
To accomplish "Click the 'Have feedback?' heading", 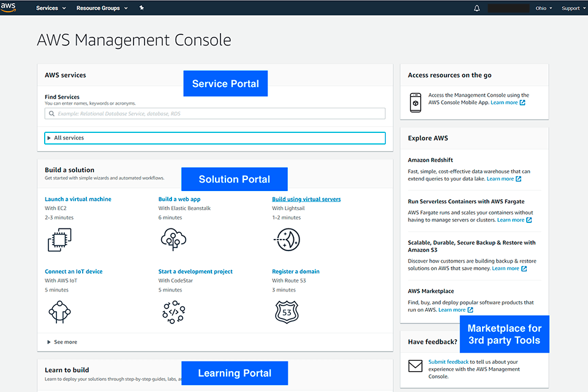I will pos(433,342).
